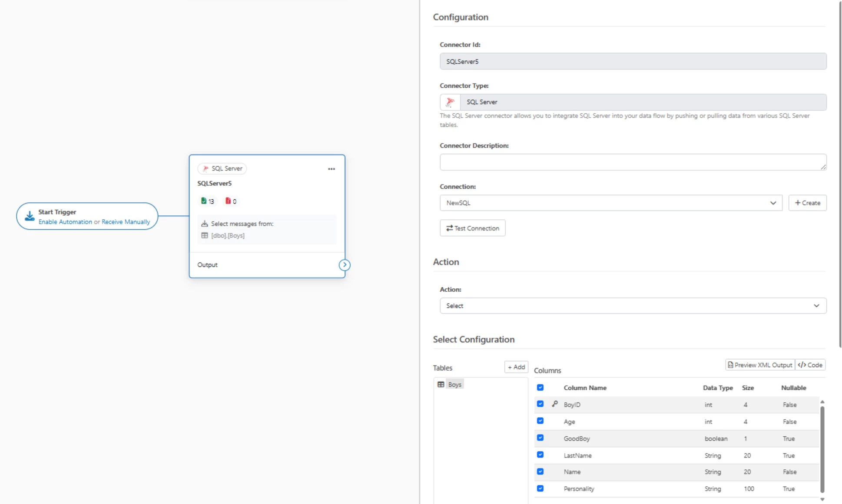Click the Test Connection button
This screenshot has height=504, width=842.
pyautogui.click(x=472, y=228)
